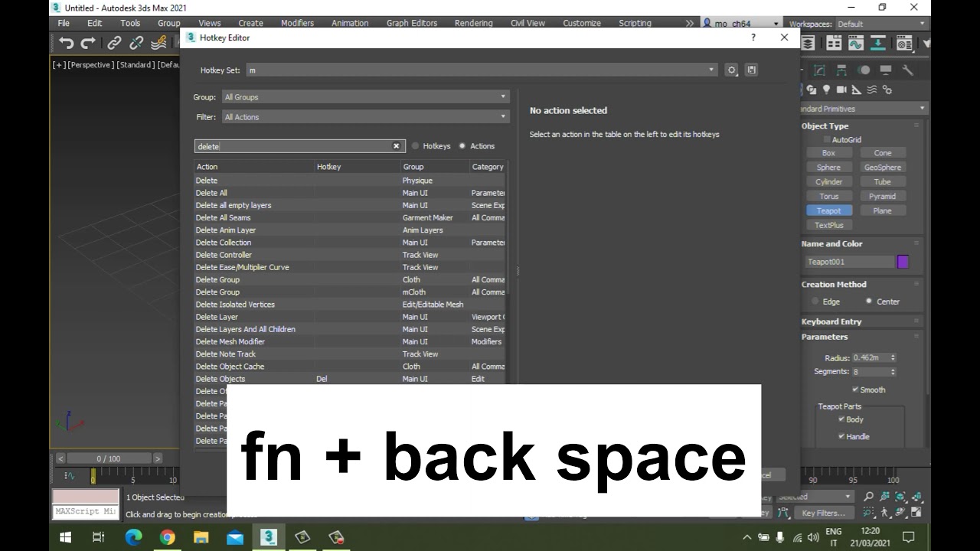
Task: Open the Modify panel tab icon
Action: click(x=819, y=70)
